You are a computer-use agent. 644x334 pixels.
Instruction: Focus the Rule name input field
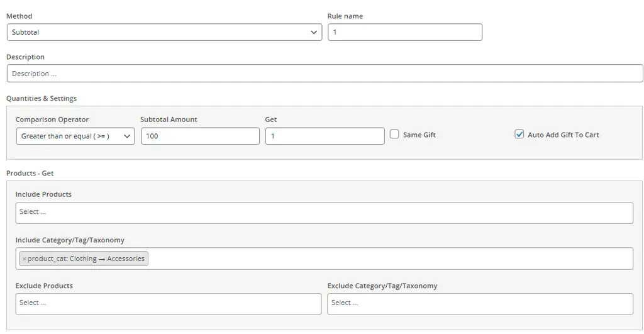tap(404, 32)
